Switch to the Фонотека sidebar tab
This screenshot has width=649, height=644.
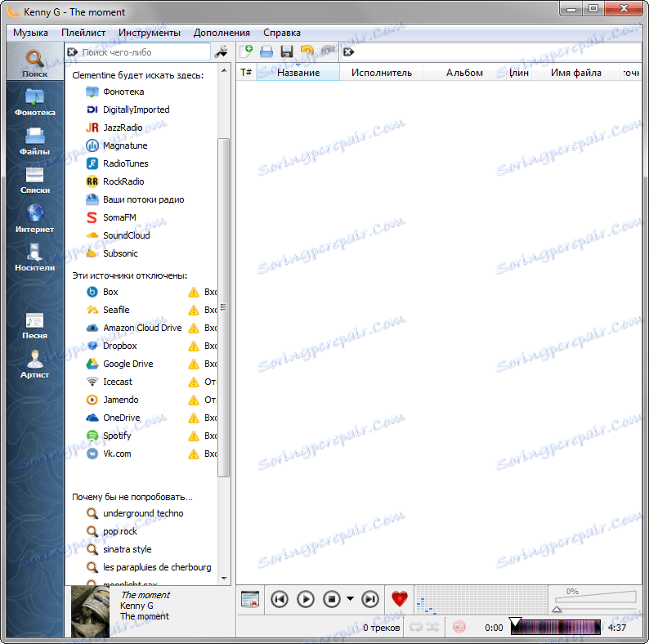coord(35,102)
